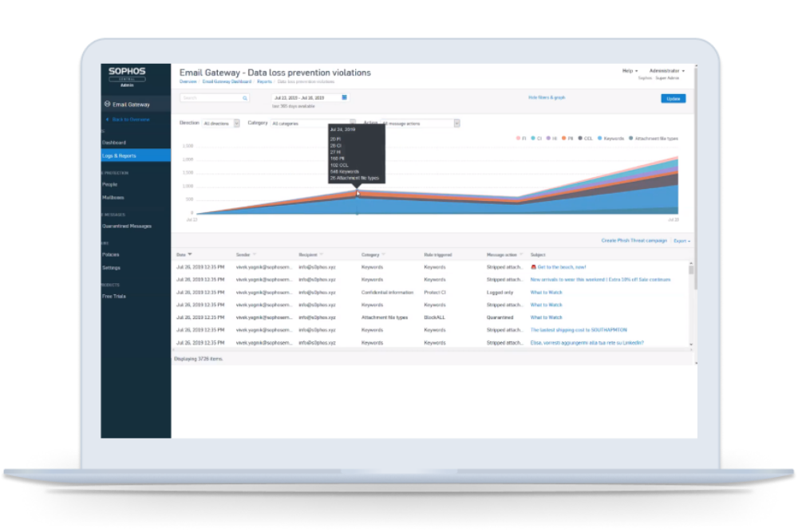Click Back to Overview link
This screenshot has width=798, height=532.
click(x=131, y=120)
